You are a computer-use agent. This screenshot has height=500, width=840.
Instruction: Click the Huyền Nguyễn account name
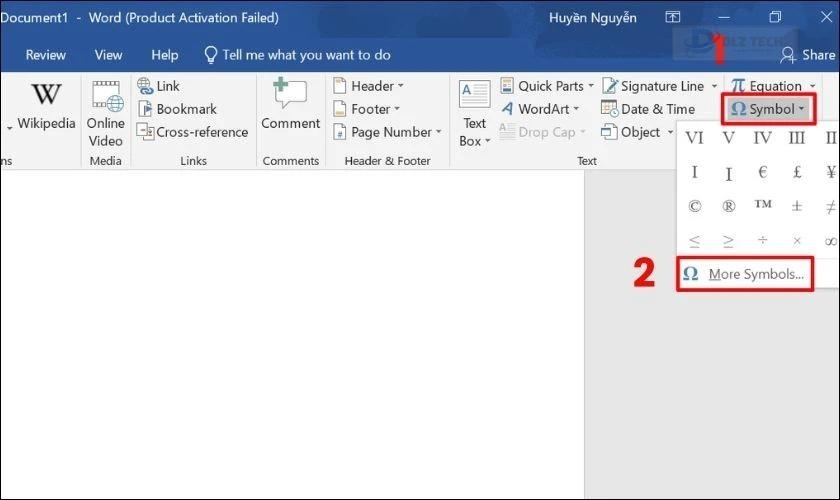coord(592,18)
